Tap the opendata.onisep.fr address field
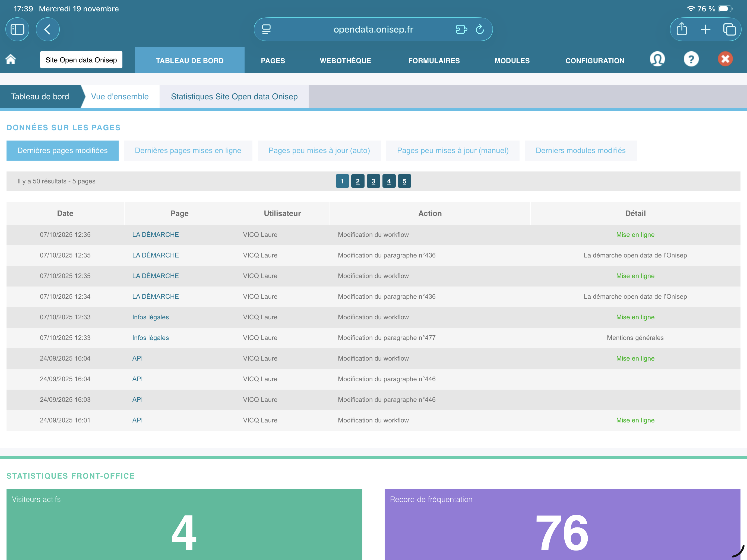The width and height of the screenshot is (747, 560). tap(373, 29)
